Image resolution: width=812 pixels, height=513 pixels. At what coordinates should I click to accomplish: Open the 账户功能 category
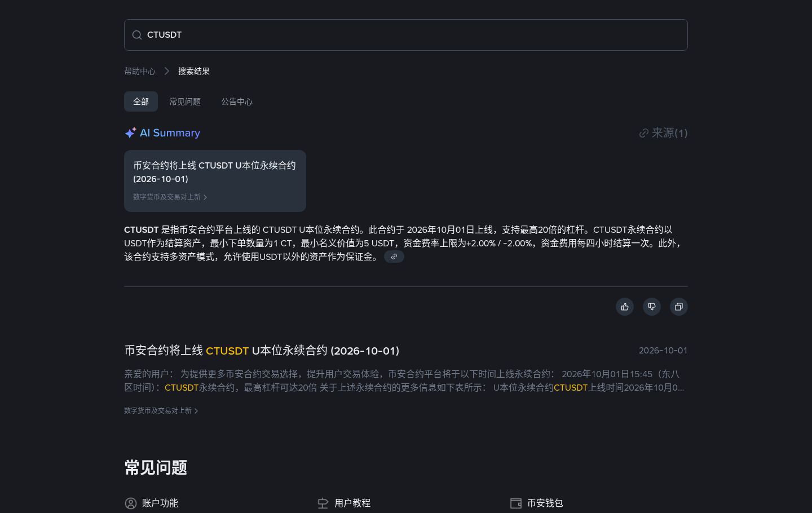160,503
